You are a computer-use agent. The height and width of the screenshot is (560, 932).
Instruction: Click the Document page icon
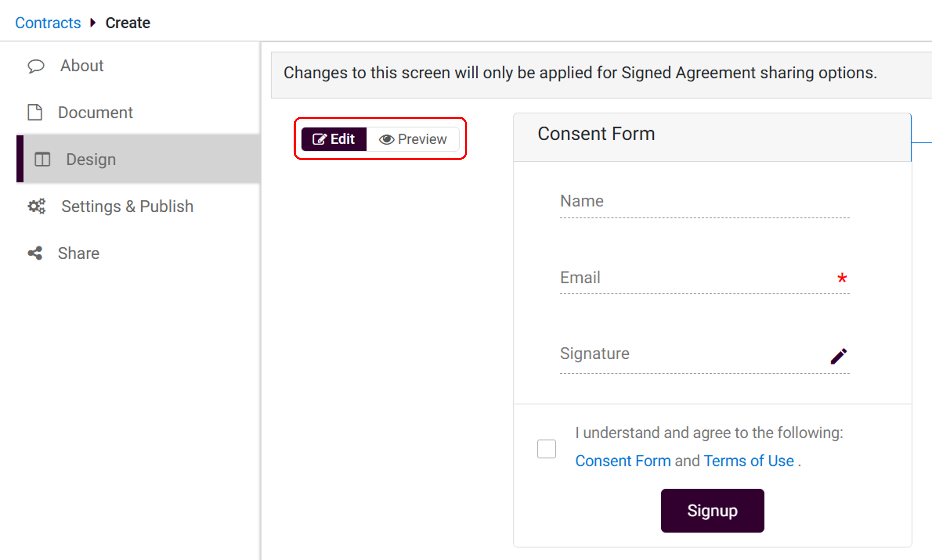35,112
